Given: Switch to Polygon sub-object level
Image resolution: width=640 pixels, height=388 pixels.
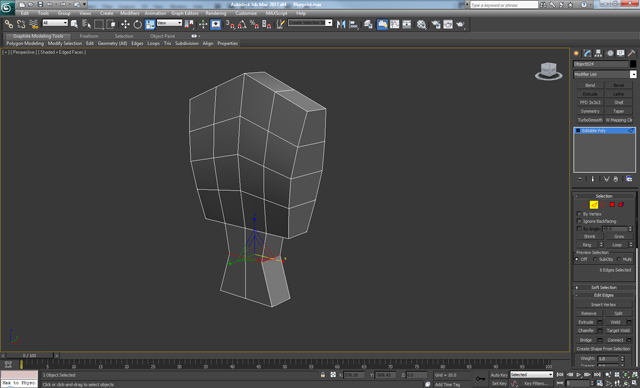Looking at the screenshot, I should pyautogui.click(x=612, y=204).
